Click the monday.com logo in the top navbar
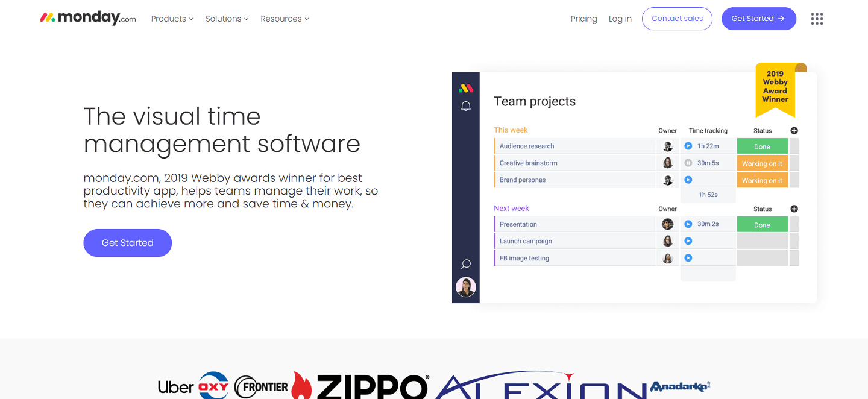This screenshot has width=868, height=399. coord(87,17)
